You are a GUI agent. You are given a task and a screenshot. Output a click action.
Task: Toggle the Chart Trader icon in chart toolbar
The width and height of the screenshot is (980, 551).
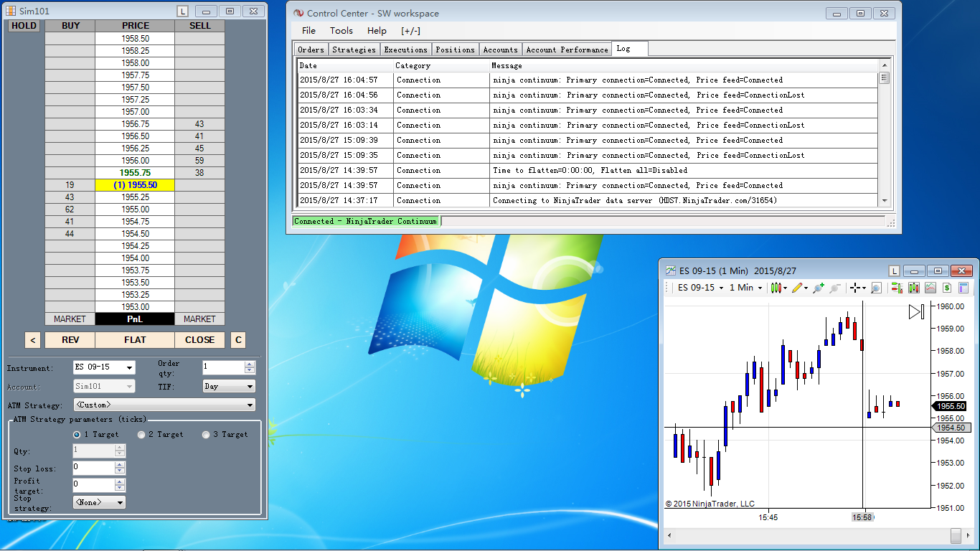[897, 288]
